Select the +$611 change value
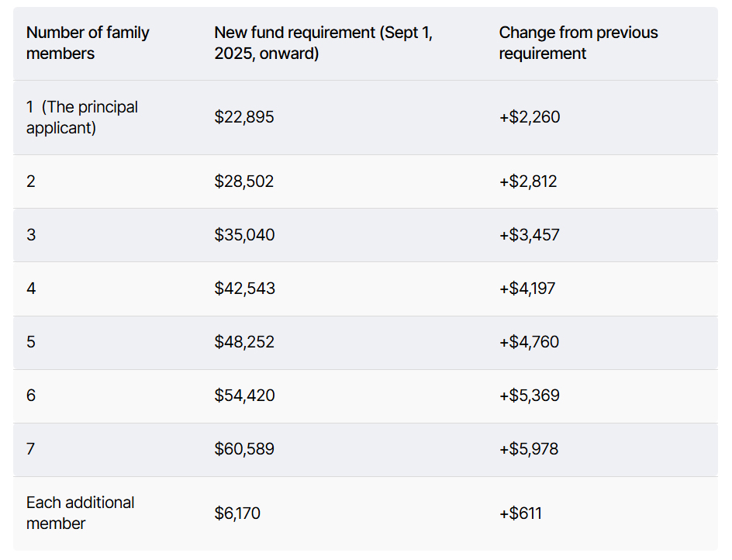The width and height of the screenshot is (732, 560). pos(520,513)
